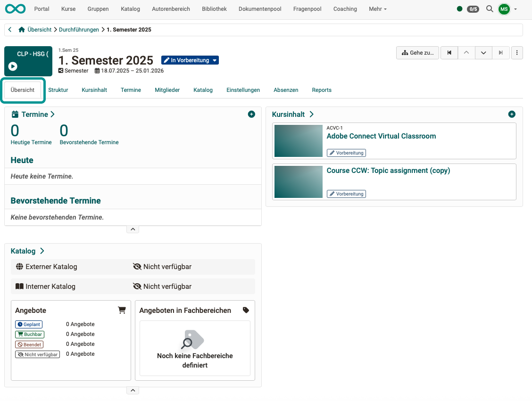
Task: Collapse the Termine panel with the chevron
Action: (x=133, y=229)
